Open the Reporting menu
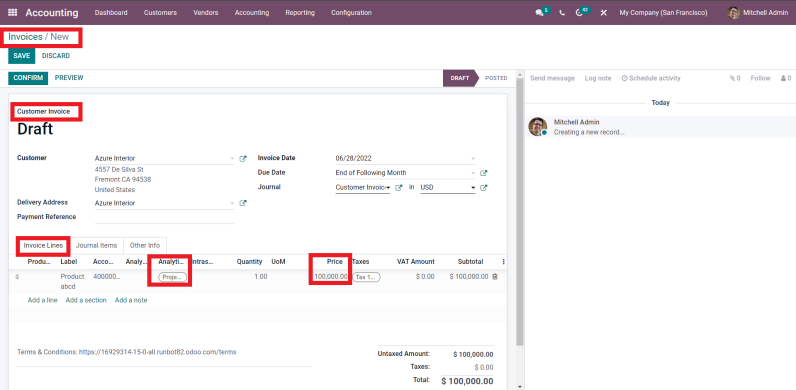Screen dimensions: 796x390 coord(300,13)
